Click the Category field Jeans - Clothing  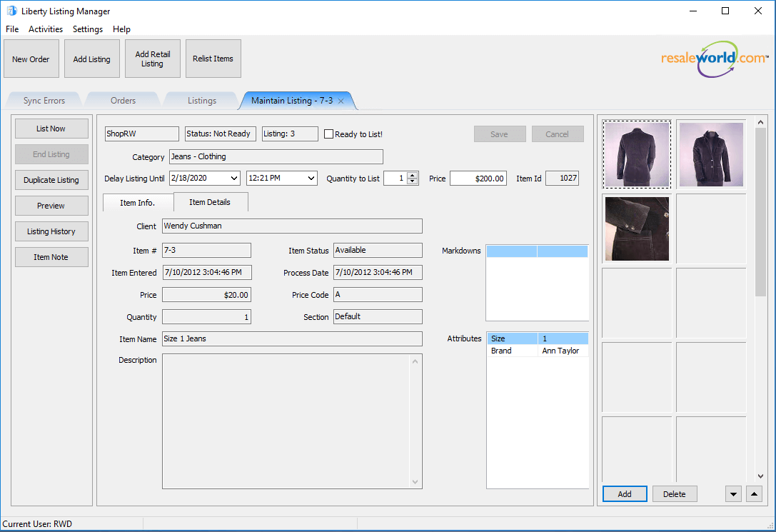[x=276, y=157]
